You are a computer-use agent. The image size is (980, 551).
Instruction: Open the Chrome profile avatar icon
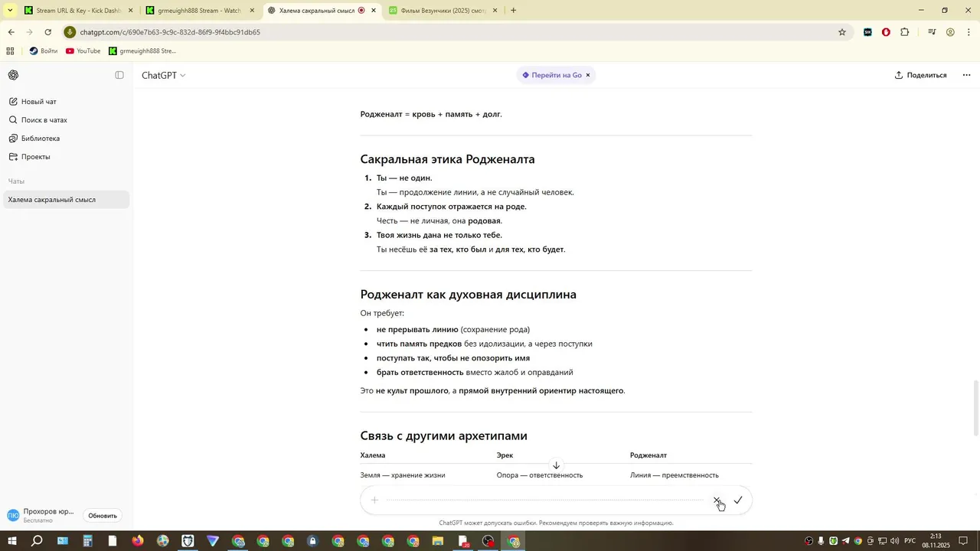click(x=950, y=32)
